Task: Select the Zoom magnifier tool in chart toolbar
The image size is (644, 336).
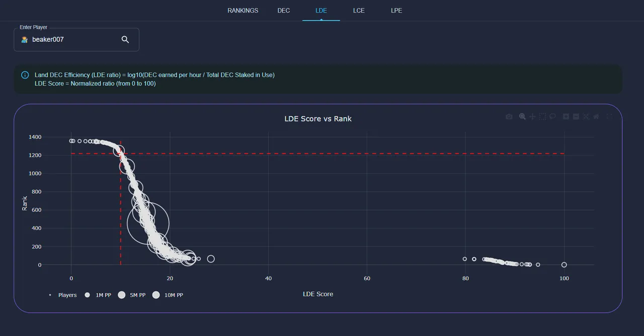Action: 522,116
